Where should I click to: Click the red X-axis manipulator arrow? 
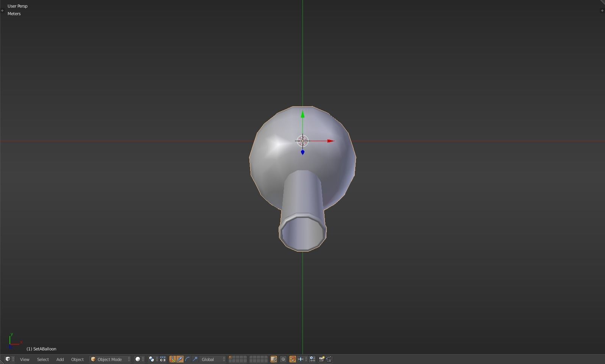coord(331,141)
